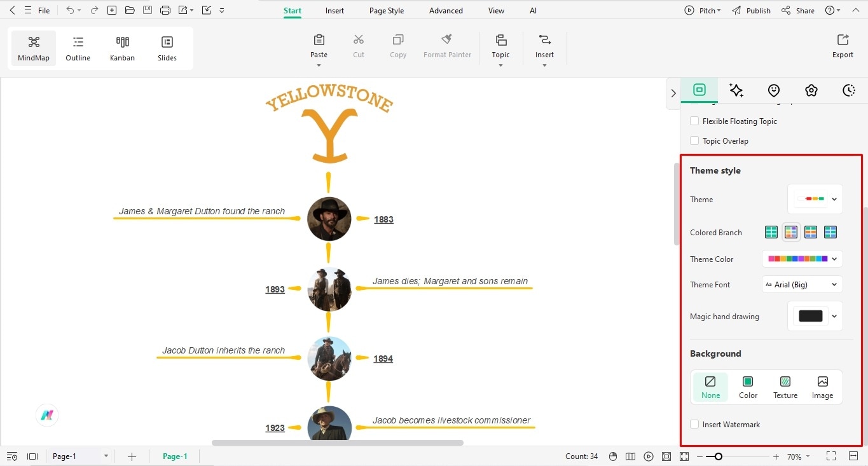Open the View tab
Viewport: 868px width, 466px height.
496,11
